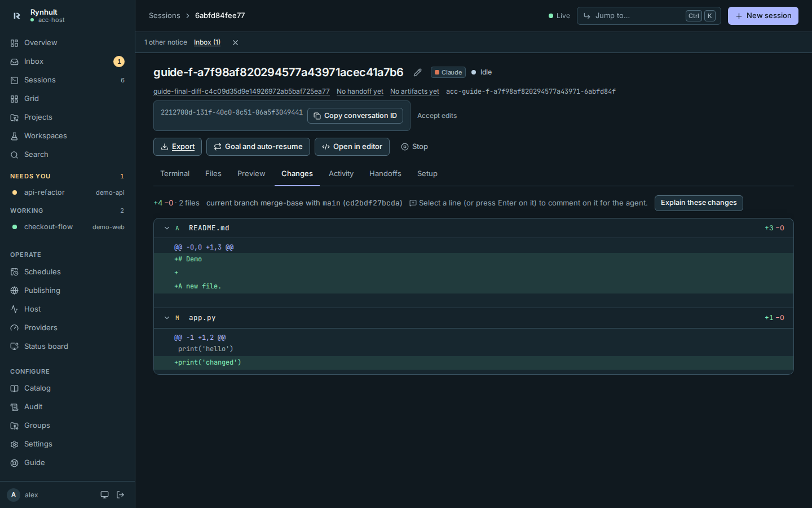
Task: Click the sign-out icon next to alex
Action: pyautogui.click(x=120, y=495)
